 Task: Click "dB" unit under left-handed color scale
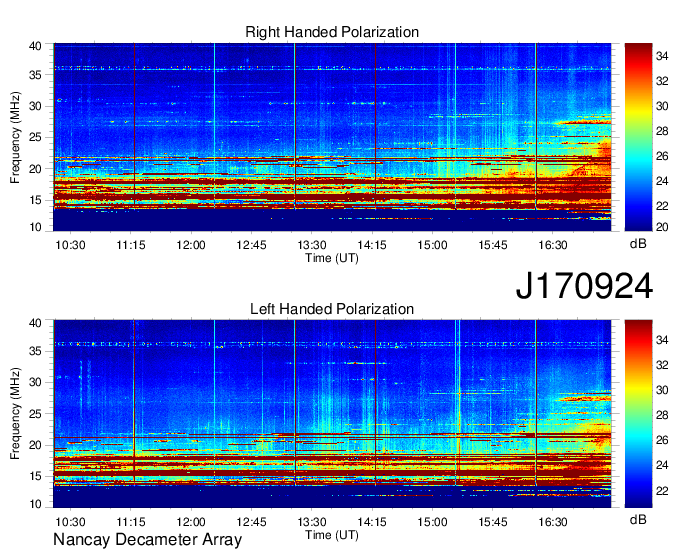coord(638,519)
